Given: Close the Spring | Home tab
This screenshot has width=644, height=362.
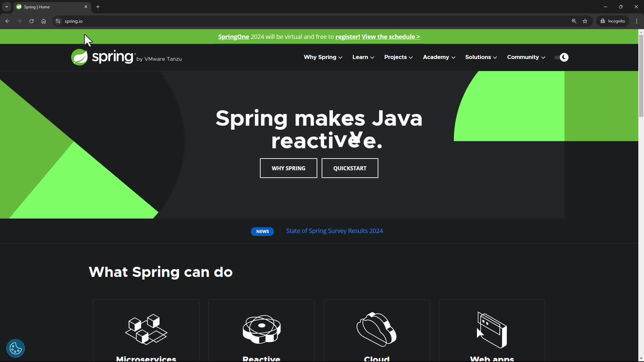Looking at the screenshot, I should point(86,7).
